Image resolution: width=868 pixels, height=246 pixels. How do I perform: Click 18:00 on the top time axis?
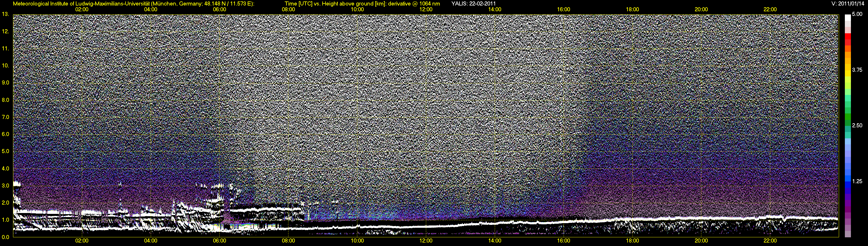(632, 10)
